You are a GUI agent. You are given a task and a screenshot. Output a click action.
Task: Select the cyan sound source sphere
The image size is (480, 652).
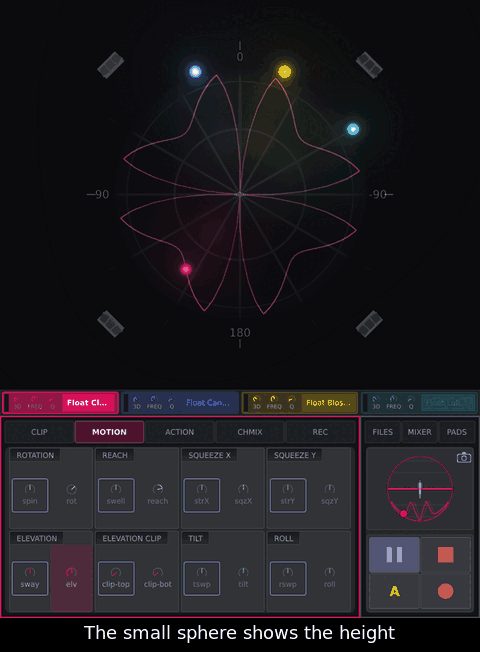click(x=353, y=129)
